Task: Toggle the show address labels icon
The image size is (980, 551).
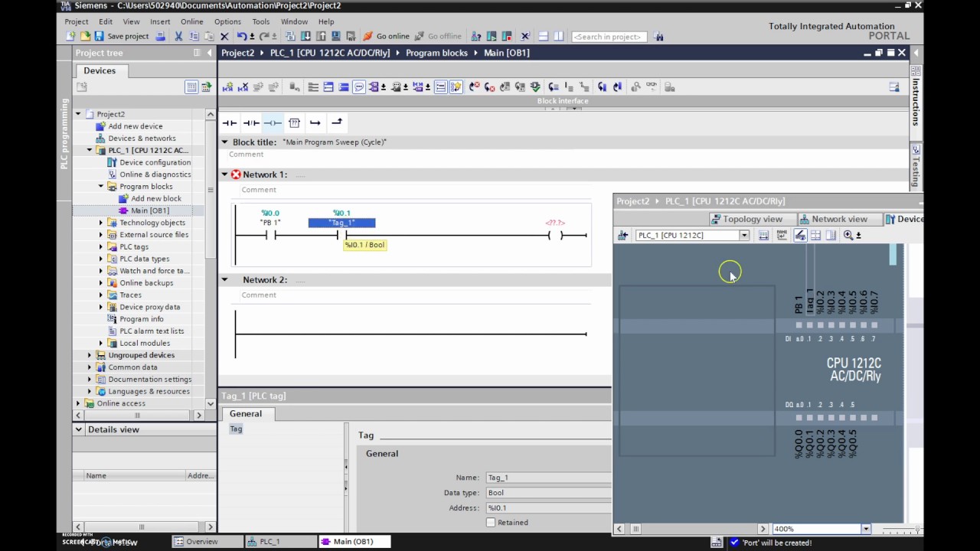Action: [800, 236]
